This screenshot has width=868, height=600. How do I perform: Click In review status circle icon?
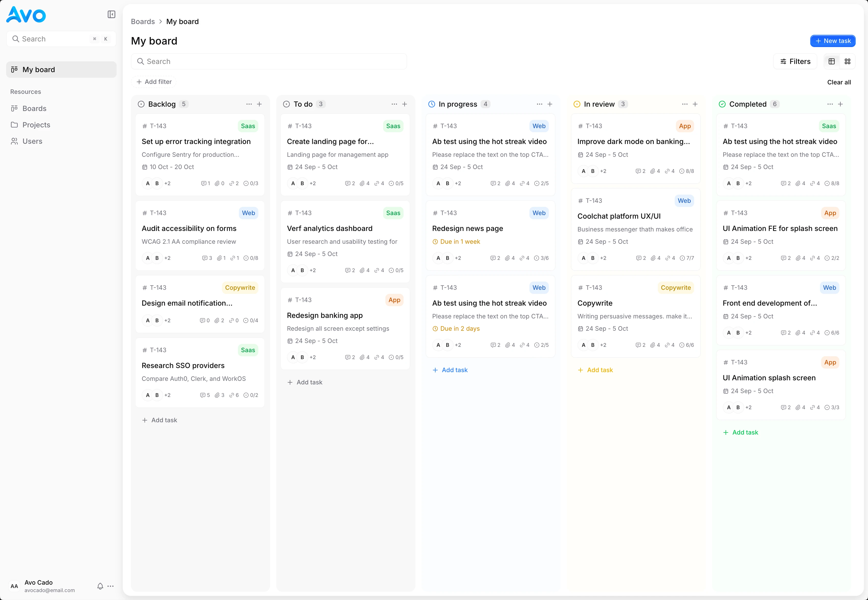(x=577, y=104)
